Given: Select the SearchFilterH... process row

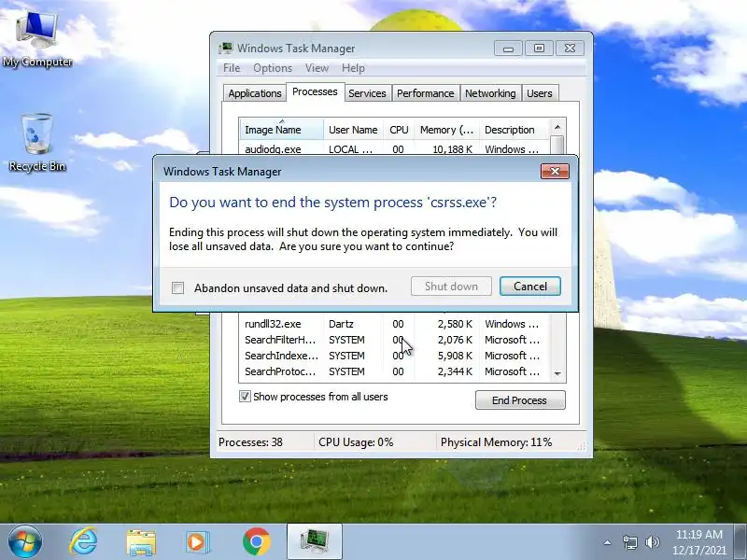Looking at the screenshot, I should pos(394,340).
